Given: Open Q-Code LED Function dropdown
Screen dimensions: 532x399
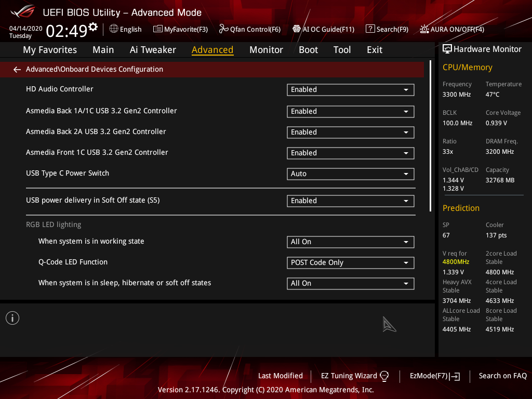Looking at the screenshot, I should (351, 262).
